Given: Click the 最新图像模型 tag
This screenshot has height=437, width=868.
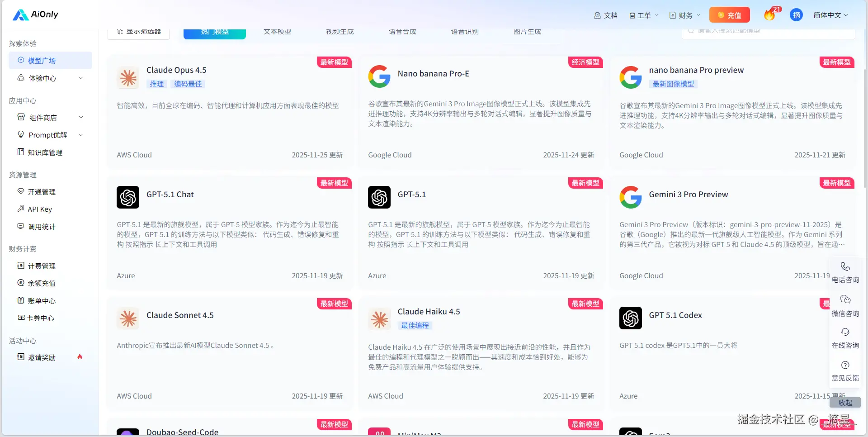Looking at the screenshot, I should [x=673, y=84].
